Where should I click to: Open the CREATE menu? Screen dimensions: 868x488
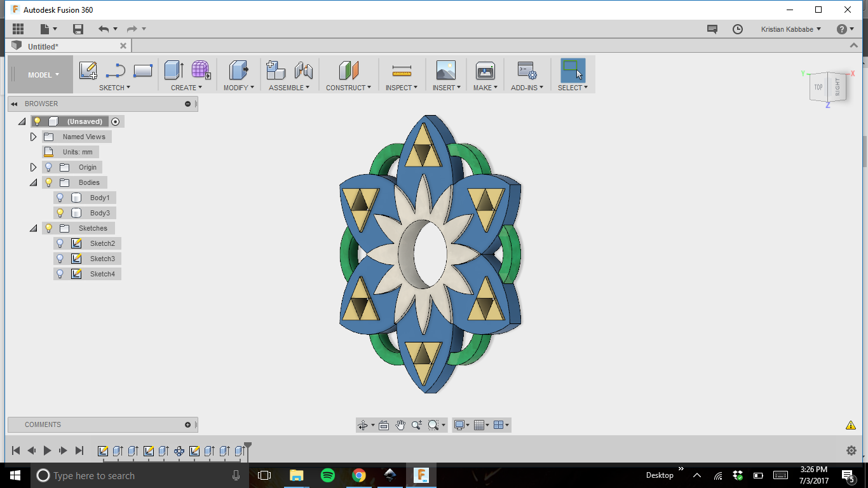pyautogui.click(x=186, y=88)
